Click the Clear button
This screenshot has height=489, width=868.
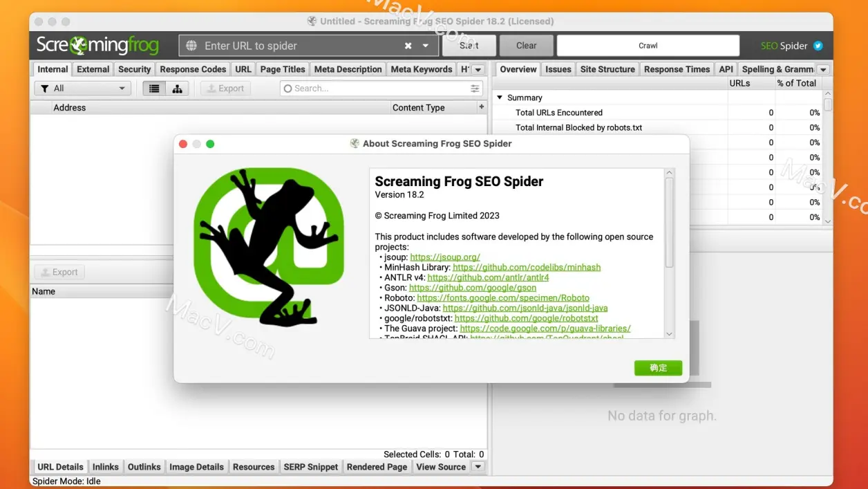[526, 46]
